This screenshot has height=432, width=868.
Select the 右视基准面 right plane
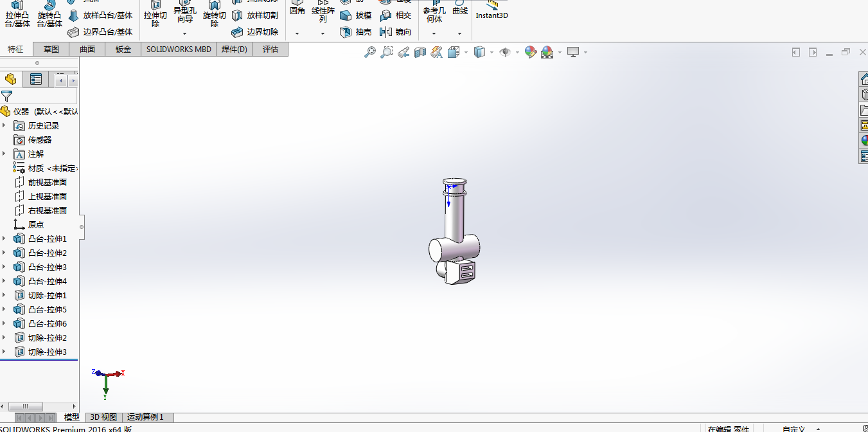pyautogui.click(x=40, y=210)
